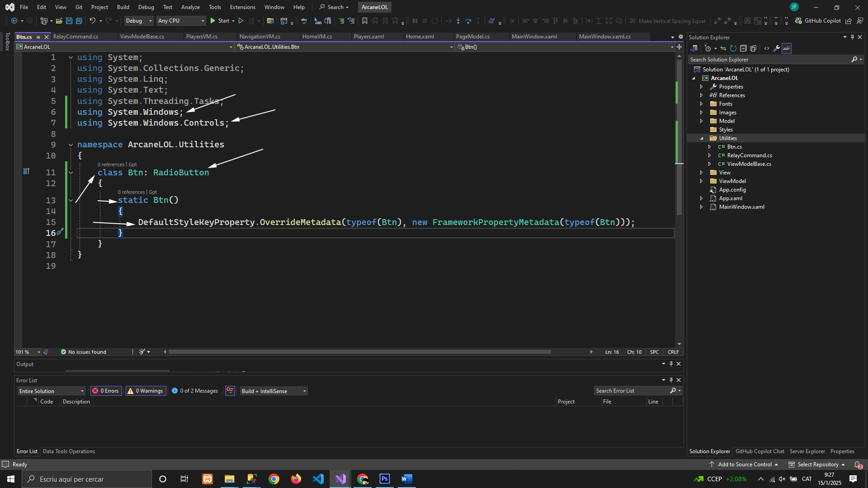Click the Save All toolbar icon
868x488 pixels.
(x=79, y=21)
